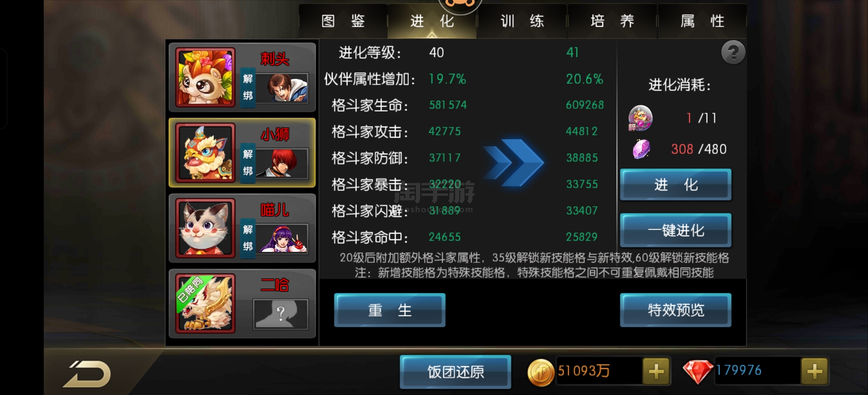Unbind fighter from 喵儿 pet
868x395 pixels.
click(248, 238)
